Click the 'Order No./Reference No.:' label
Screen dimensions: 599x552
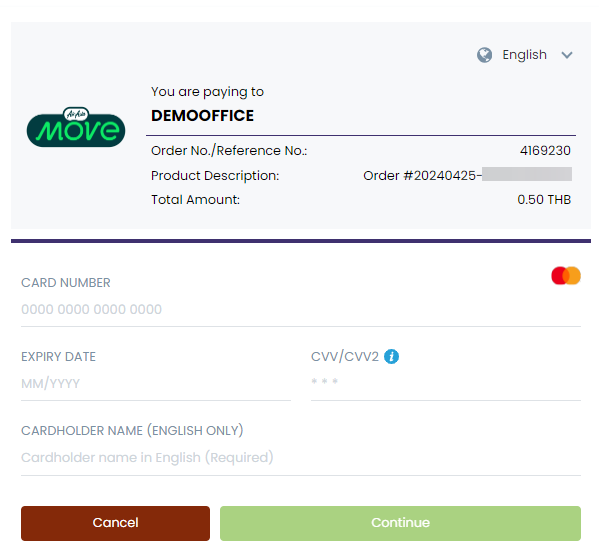(x=229, y=151)
